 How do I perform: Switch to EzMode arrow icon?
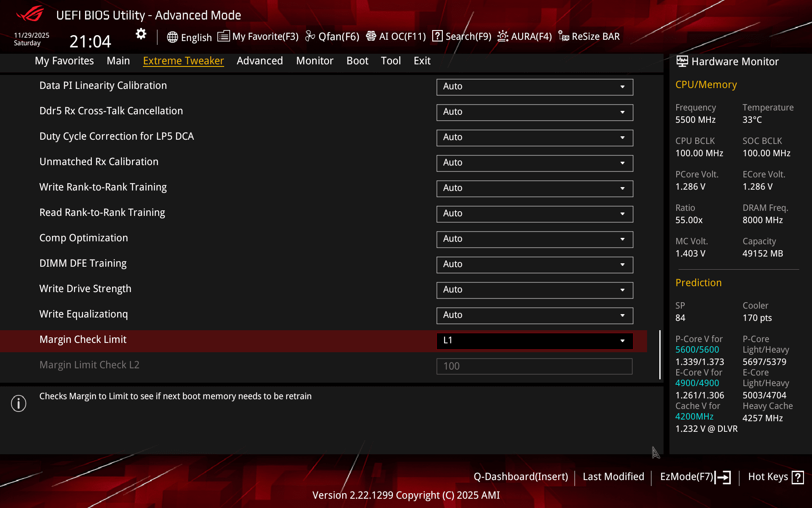723,478
